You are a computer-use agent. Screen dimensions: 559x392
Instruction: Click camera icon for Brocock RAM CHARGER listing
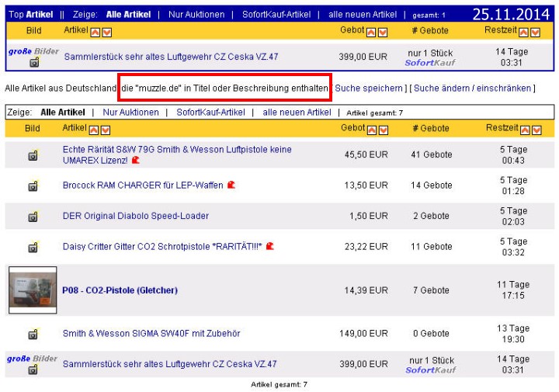[33, 186]
